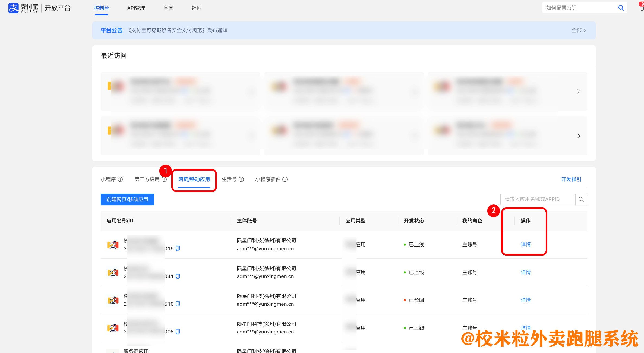Open 详情 for the rejected 已驳回 app
Image resolution: width=644 pixels, height=353 pixels.
tap(525, 300)
